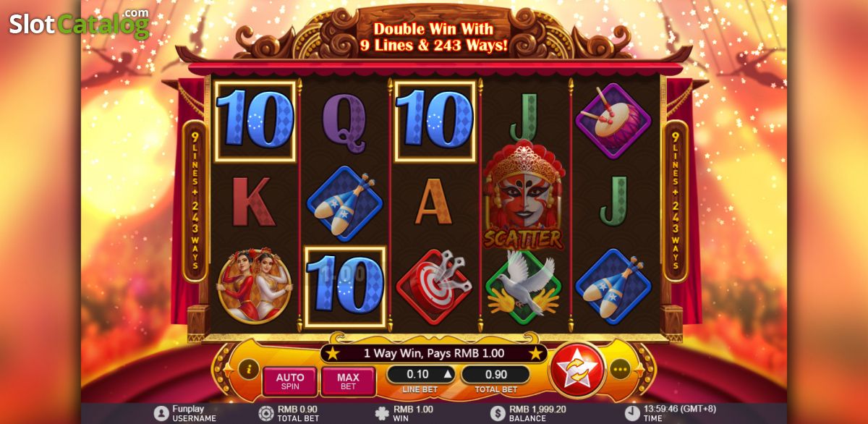868x424 pixels.
Task: Click the total bet chip icon
Action: tap(266, 413)
